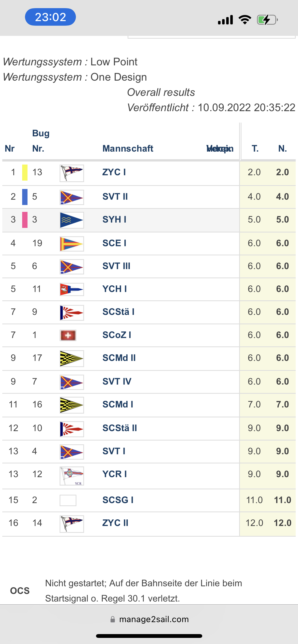The height and width of the screenshot is (644, 298).
Task: Open the ZYC II team link
Action: [x=115, y=523]
